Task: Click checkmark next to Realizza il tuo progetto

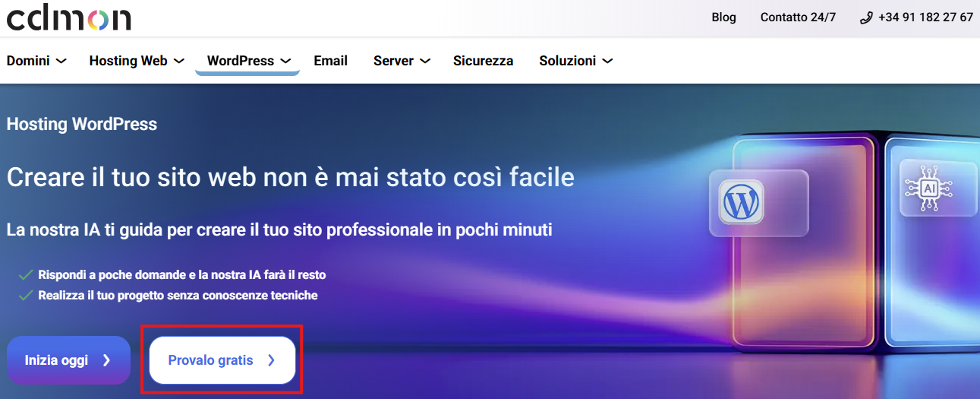Action: click(x=26, y=295)
